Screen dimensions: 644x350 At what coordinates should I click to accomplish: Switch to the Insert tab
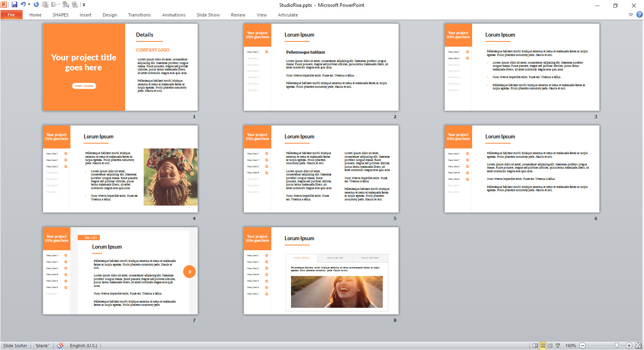coord(85,15)
